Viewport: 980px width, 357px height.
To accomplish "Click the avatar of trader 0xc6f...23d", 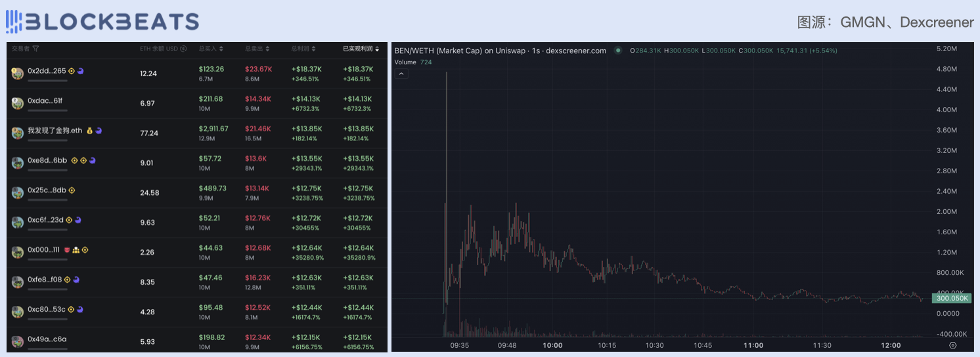I will (18, 222).
